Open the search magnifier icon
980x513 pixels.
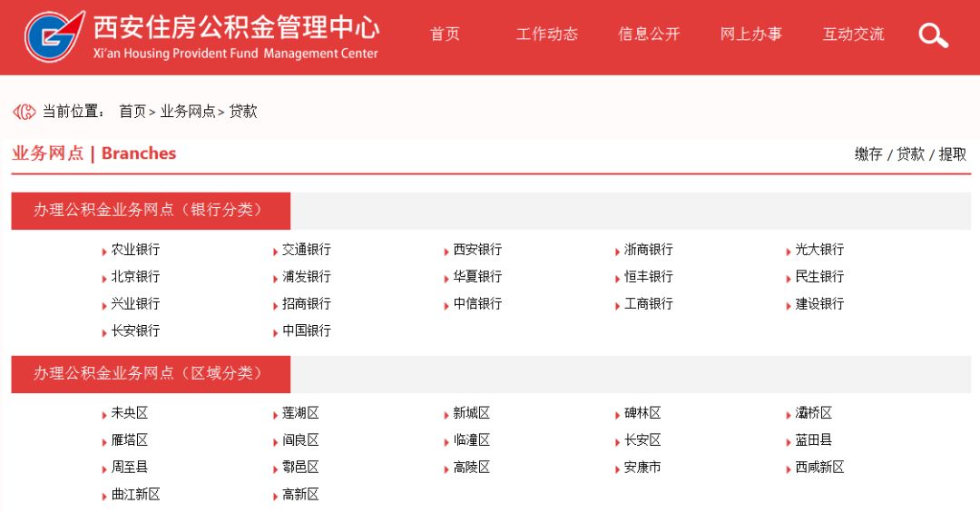[933, 35]
